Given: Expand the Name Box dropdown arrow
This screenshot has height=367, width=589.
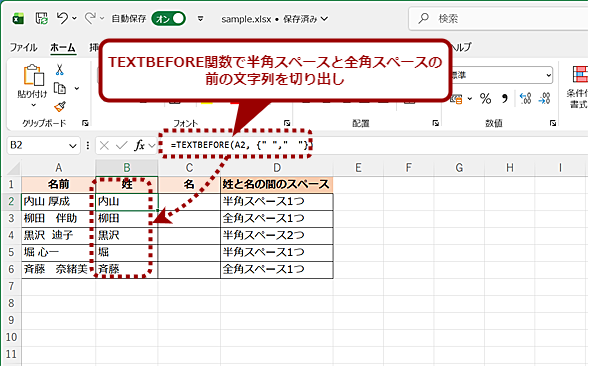Looking at the screenshot, I should point(72,145).
